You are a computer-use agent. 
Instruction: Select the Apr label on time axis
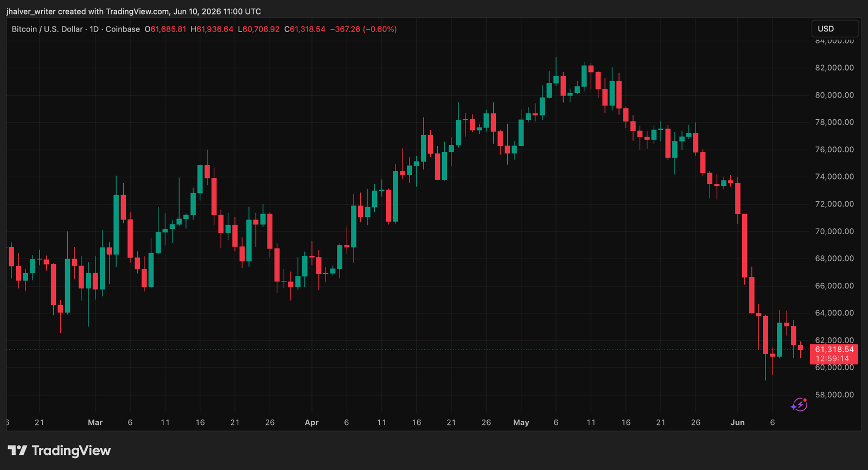point(311,422)
